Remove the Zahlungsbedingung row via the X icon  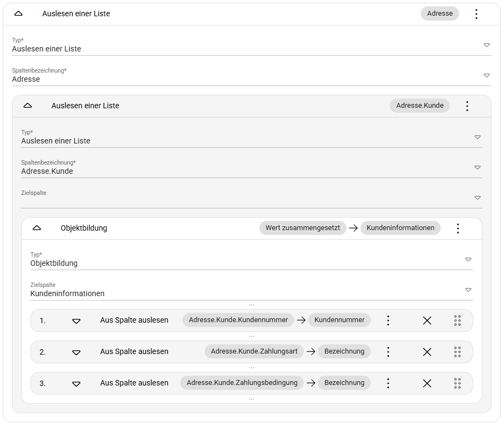(x=427, y=383)
